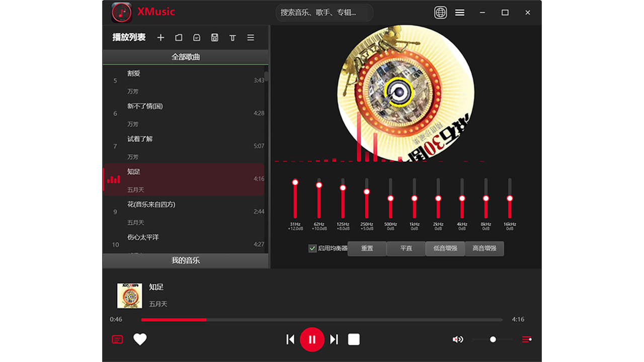
Task: Minimize the XMusic window
Action: click(x=482, y=13)
